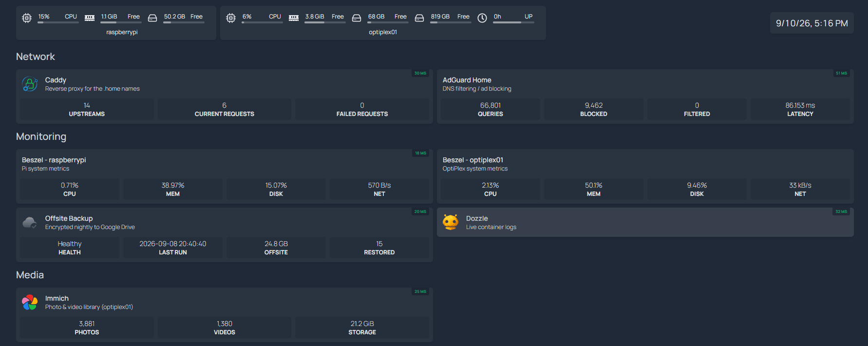Click the optiplex01 0h uptime bar
The image size is (868, 346).
[513, 22]
